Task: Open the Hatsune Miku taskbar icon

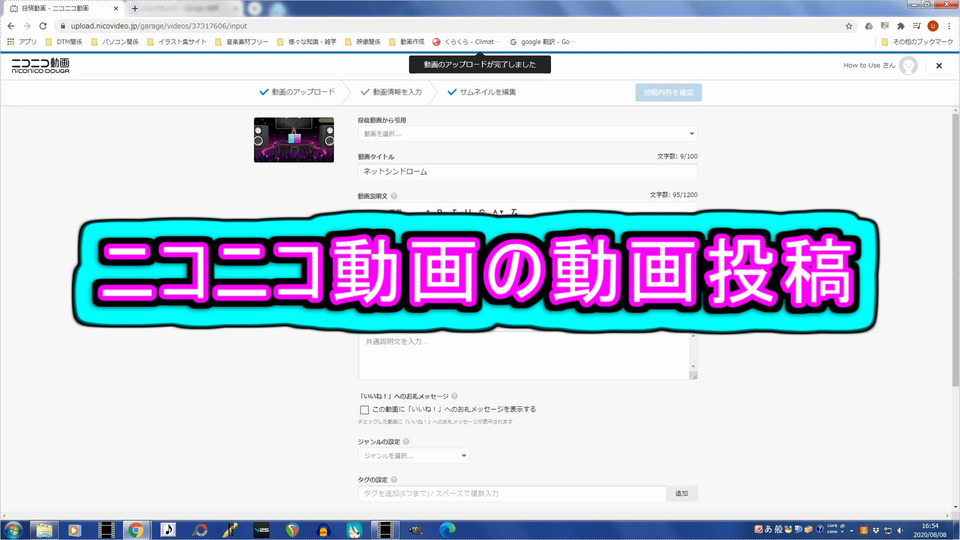Action: [354, 530]
